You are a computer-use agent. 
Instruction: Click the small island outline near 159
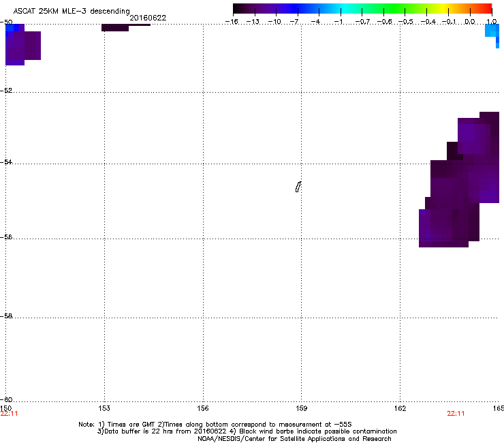(x=298, y=187)
